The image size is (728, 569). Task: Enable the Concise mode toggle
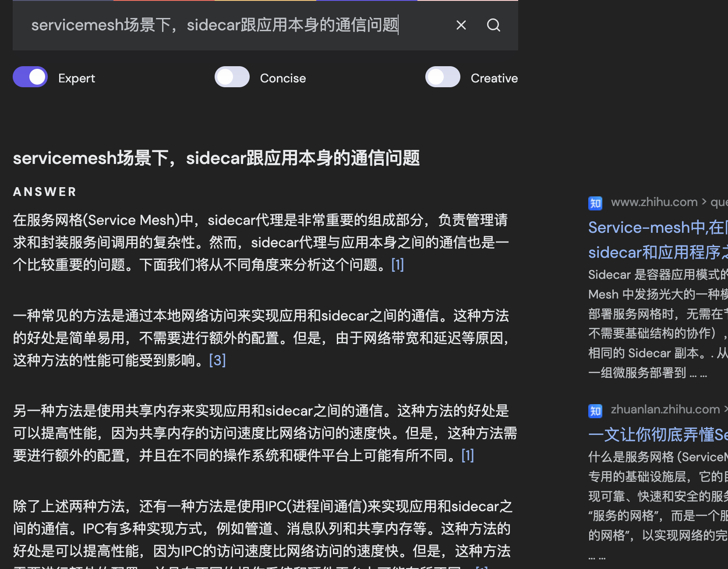232,77
